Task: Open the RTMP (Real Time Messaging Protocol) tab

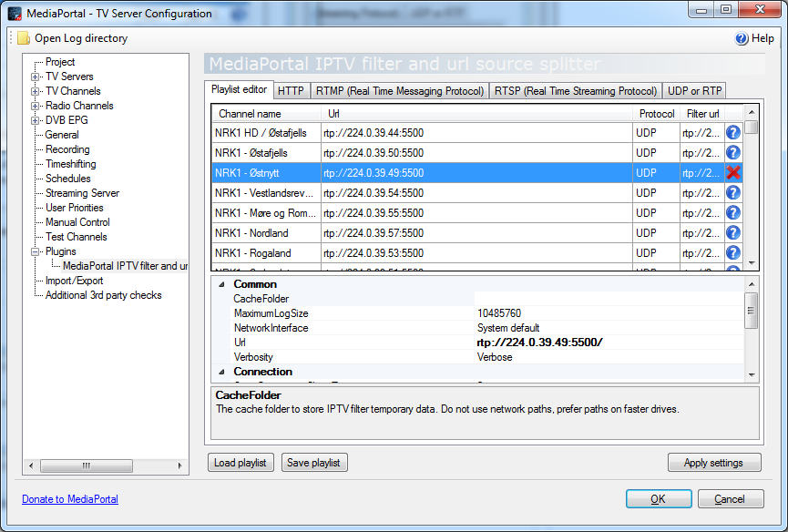Action: 400,91
